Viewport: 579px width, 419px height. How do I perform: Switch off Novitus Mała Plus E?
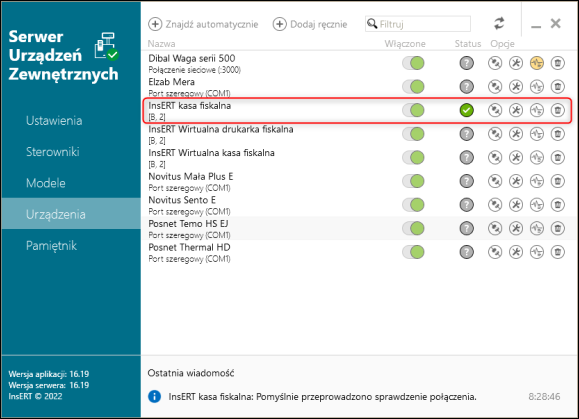pyautogui.click(x=413, y=181)
